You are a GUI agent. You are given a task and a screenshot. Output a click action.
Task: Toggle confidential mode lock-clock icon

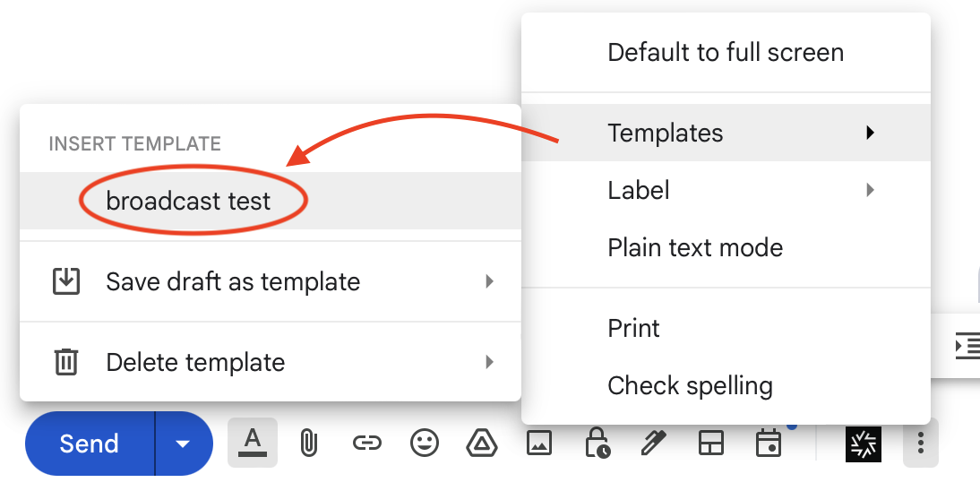click(597, 443)
